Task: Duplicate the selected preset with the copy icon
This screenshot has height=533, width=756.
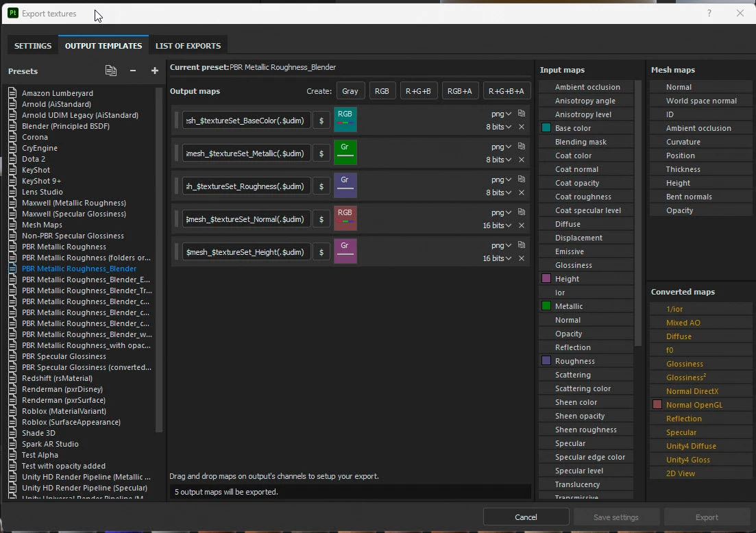Action: pyautogui.click(x=111, y=71)
